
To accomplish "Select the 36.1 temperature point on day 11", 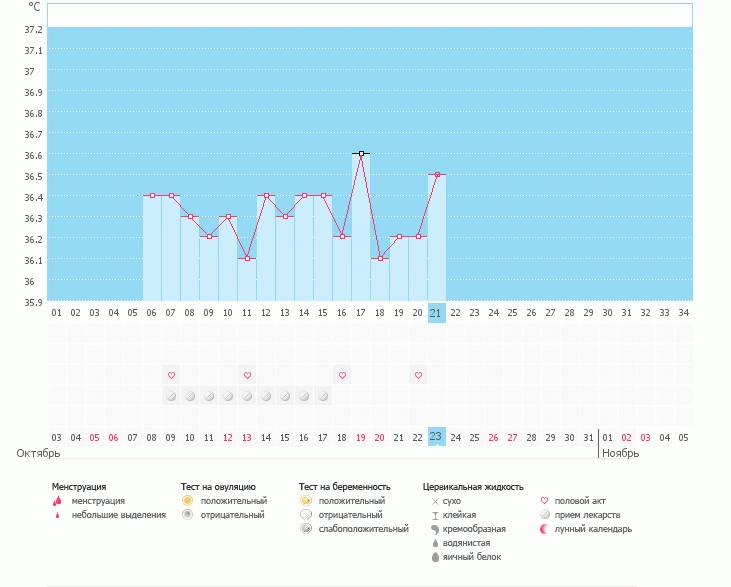I will pyautogui.click(x=247, y=258).
